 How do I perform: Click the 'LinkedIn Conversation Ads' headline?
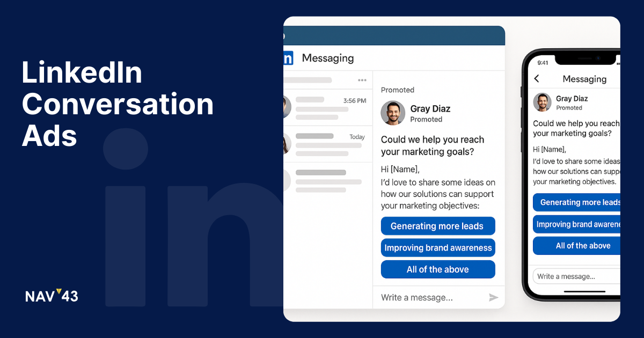coord(118,105)
